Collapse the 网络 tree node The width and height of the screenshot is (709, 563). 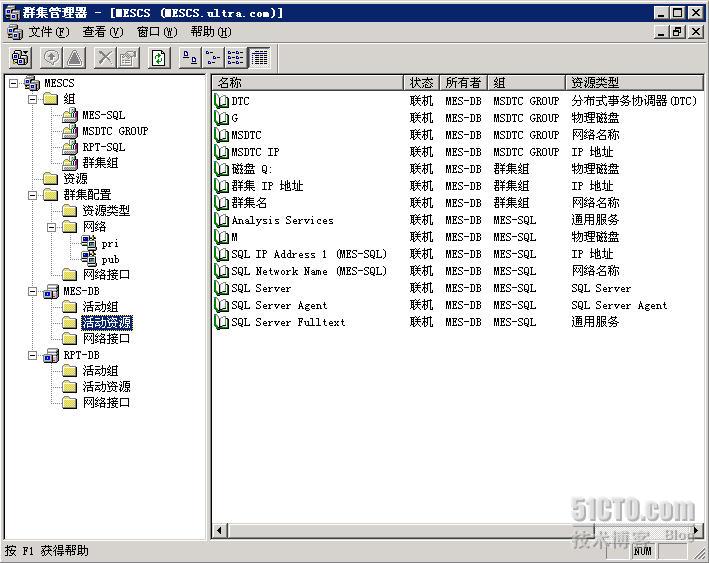[52, 227]
